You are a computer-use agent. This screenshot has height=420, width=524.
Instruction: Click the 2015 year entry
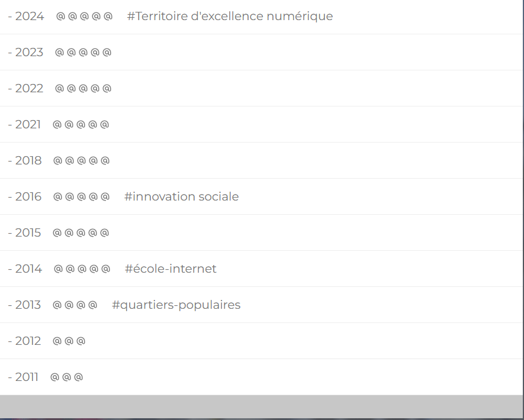tap(28, 233)
